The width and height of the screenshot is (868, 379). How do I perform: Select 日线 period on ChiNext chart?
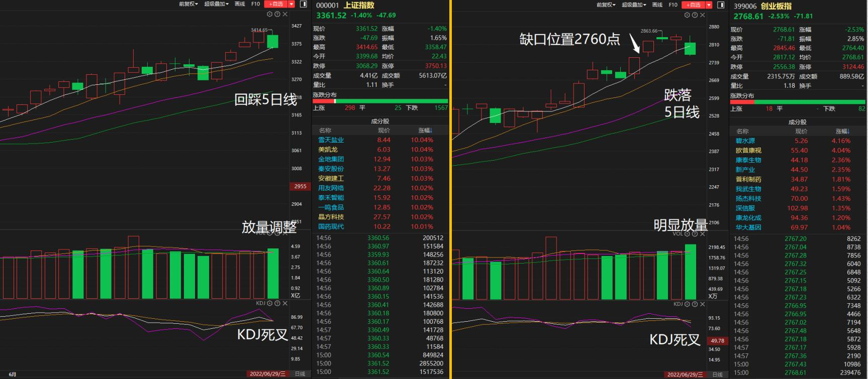pyautogui.click(x=718, y=374)
